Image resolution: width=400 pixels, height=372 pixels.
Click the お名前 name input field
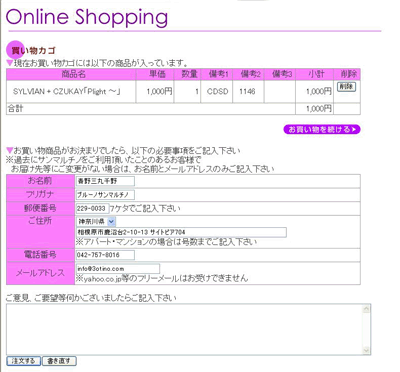click(105, 181)
